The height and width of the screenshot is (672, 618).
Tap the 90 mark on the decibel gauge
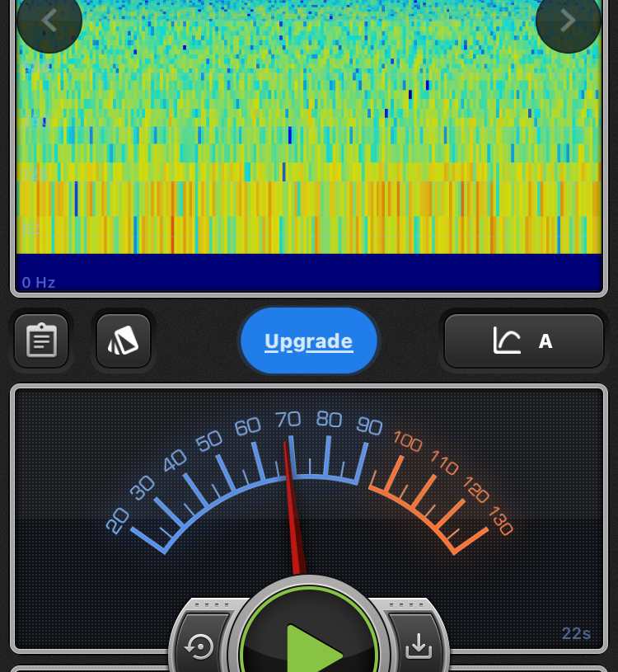(369, 425)
